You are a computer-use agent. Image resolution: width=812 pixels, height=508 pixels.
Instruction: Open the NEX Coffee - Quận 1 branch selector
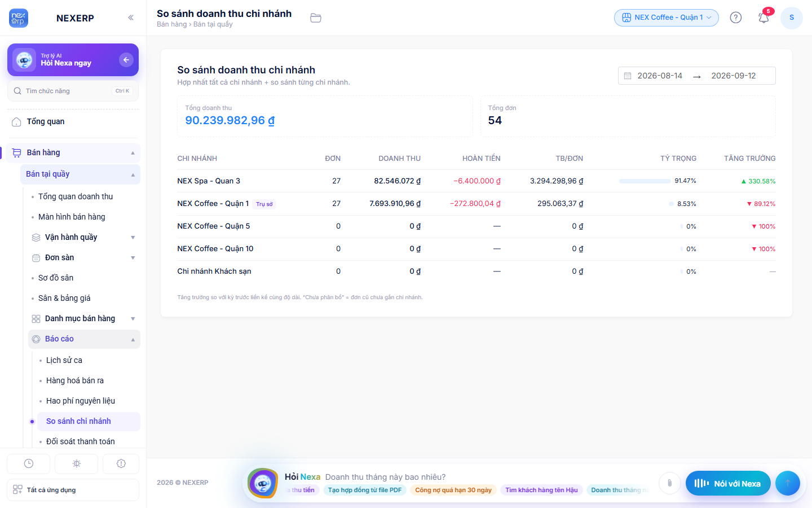[667, 17]
